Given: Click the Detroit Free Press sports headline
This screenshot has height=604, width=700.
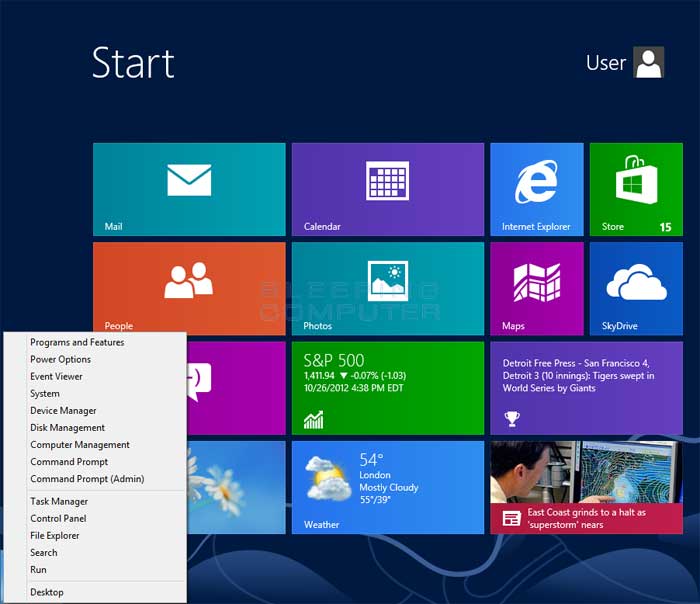Looking at the screenshot, I should pyautogui.click(x=578, y=375).
